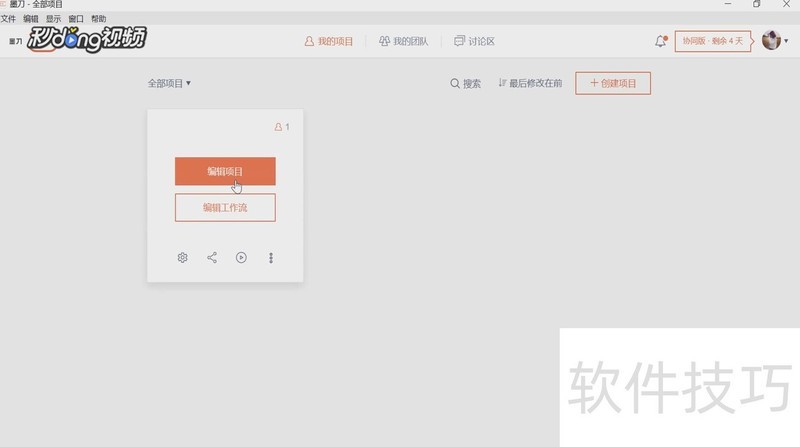The height and width of the screenshot is (447, 800).
Task: Open the project settings gear icon
Action: pyautogui.click(x=182, y=258)
